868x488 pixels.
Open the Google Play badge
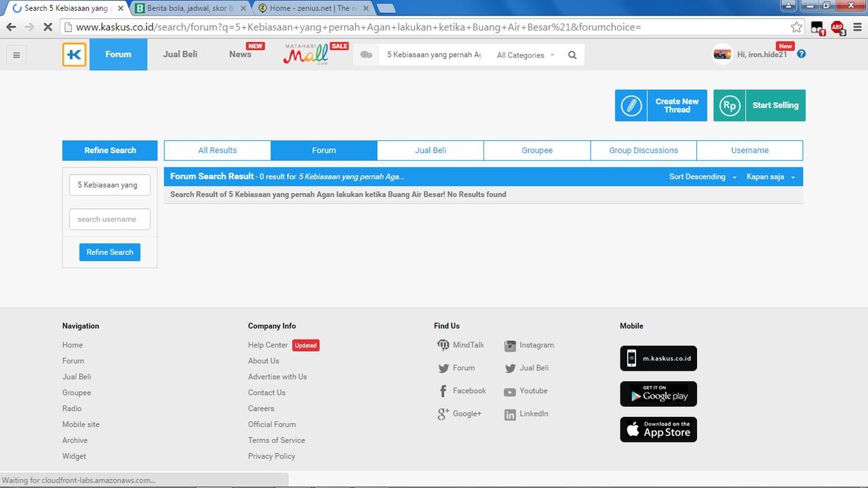point(658,394)
